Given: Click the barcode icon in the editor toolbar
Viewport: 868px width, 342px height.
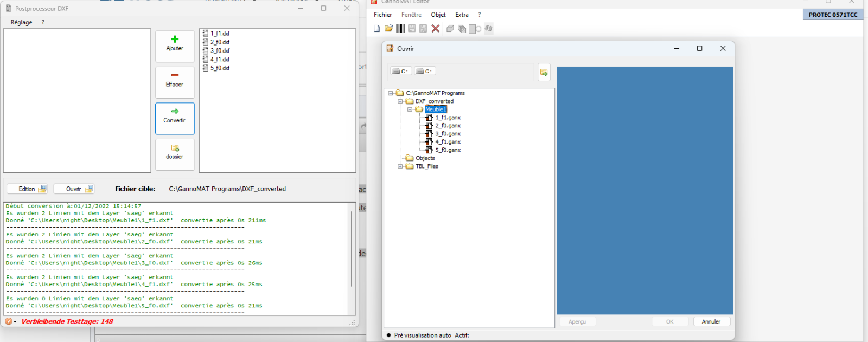Looking at the screenshot, I should pos(400,29).
